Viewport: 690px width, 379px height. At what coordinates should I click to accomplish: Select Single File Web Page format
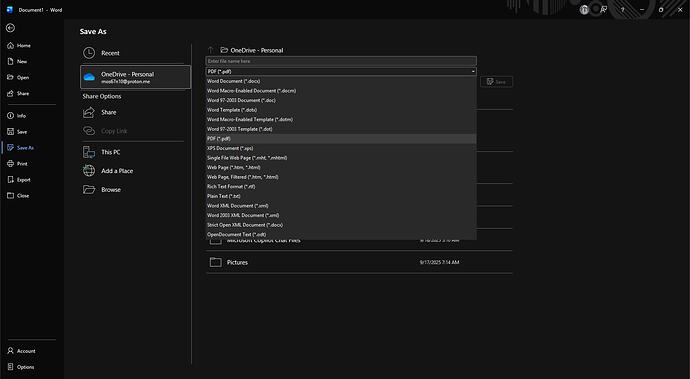pos(341,158)
